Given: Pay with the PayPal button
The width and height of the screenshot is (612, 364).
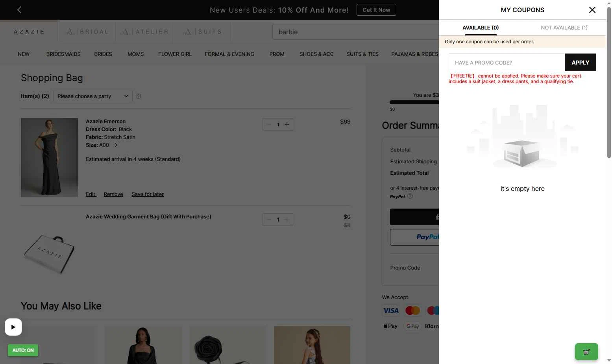Looking at the screenshot, I should (414, 237).
